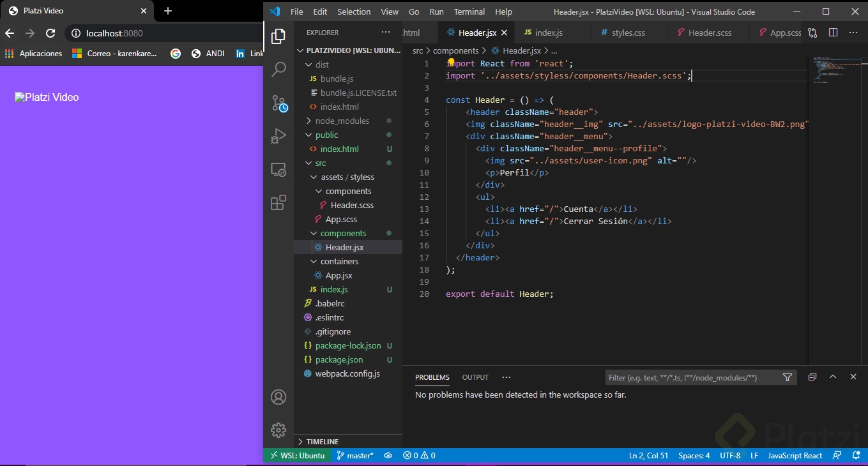Open the Terminal menu
Screen dimensions: 868x466
coord(469,11)
